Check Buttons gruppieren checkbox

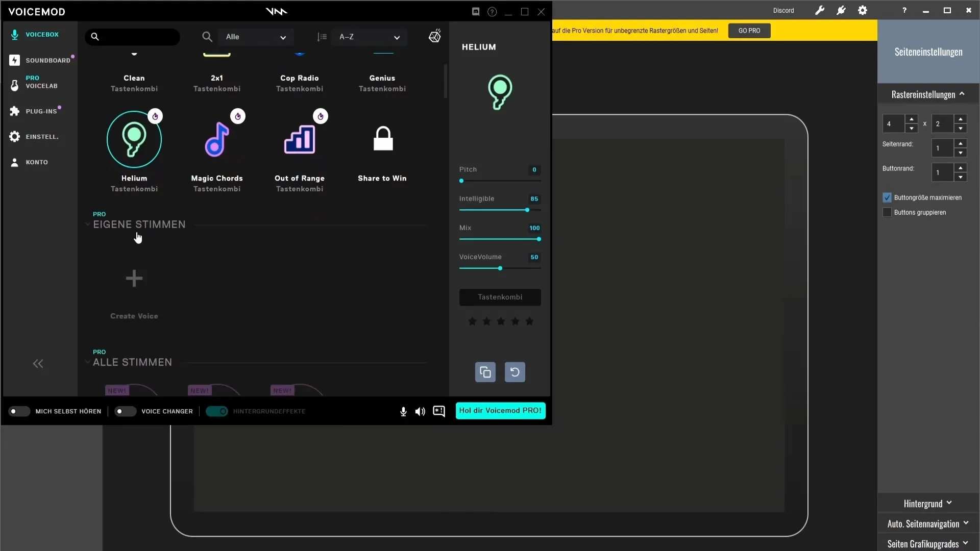tap(887, 212)
